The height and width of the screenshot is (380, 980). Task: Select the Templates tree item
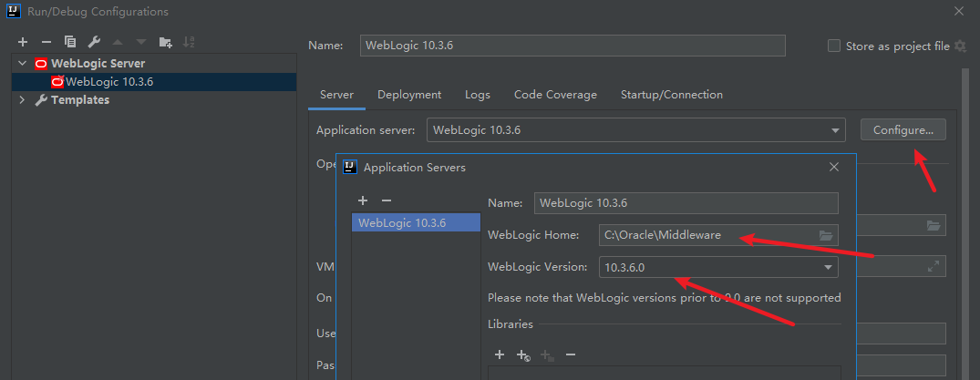(x=80, y=100)
